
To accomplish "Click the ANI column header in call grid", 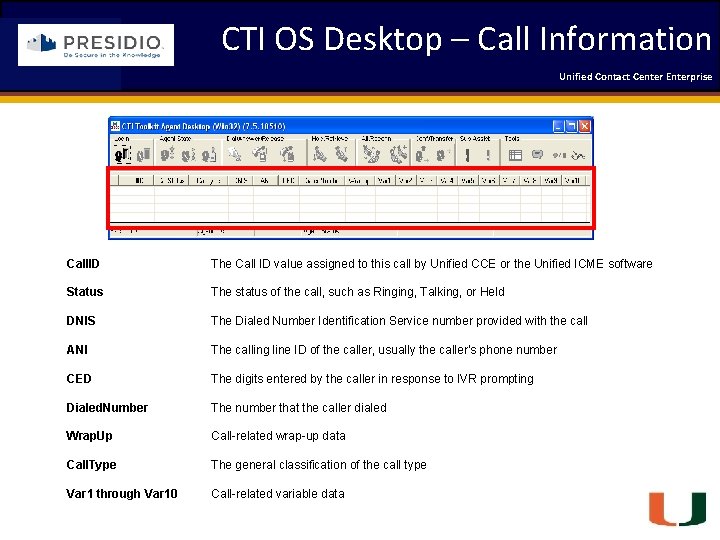I will pos(265,180).
